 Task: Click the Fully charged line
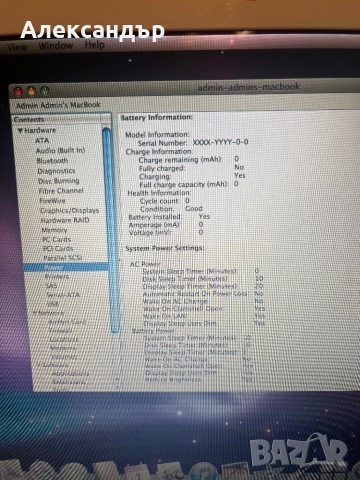191,168
